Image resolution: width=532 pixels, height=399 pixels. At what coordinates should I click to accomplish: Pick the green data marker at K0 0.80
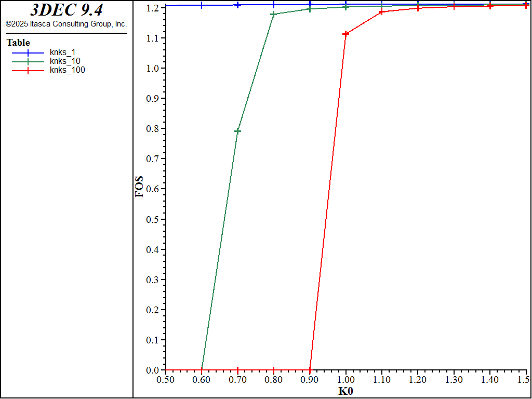click(274, 14)
